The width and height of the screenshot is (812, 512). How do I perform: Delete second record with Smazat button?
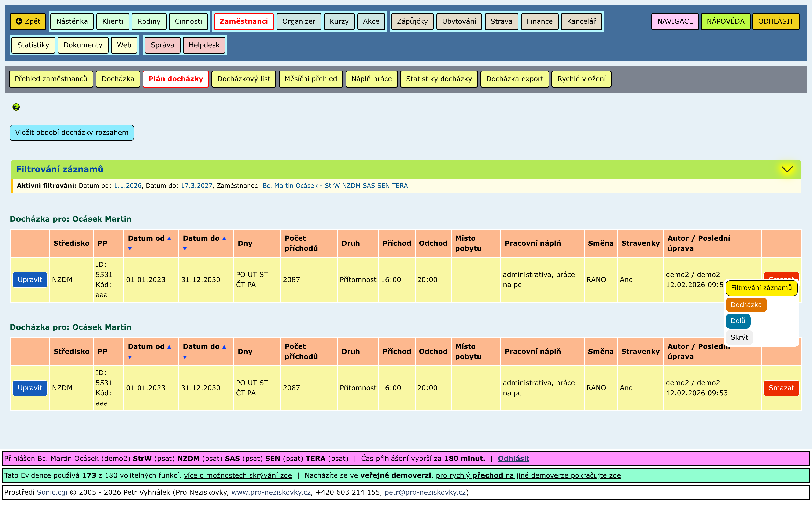click(x=781, y=388)
